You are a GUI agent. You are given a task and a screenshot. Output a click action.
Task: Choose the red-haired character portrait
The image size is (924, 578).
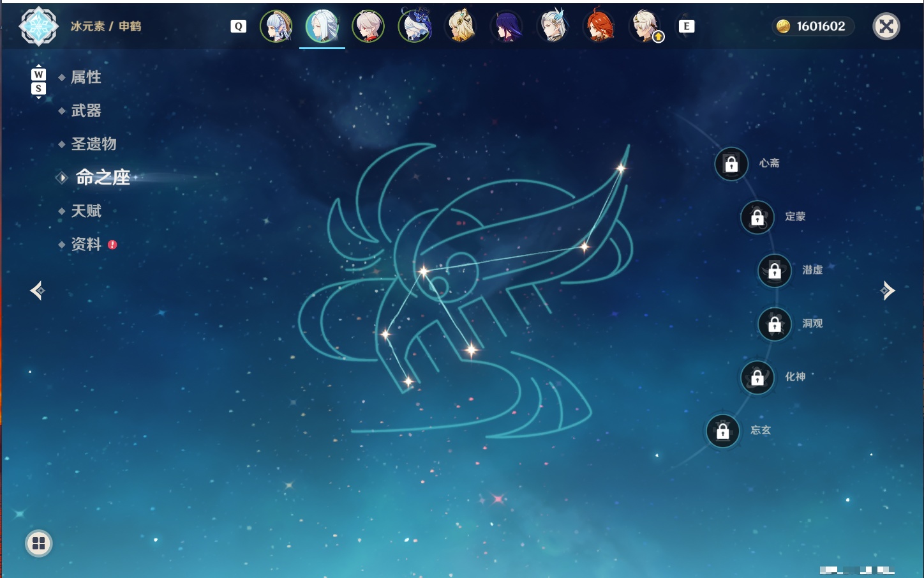[x=599, y=26]
